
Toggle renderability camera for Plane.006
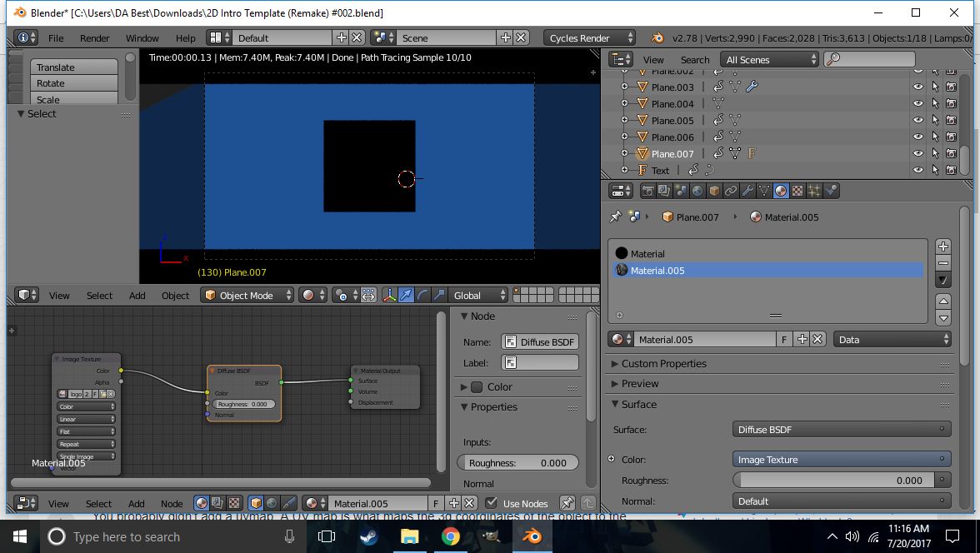pyautogui.click(x=952, y=137)
